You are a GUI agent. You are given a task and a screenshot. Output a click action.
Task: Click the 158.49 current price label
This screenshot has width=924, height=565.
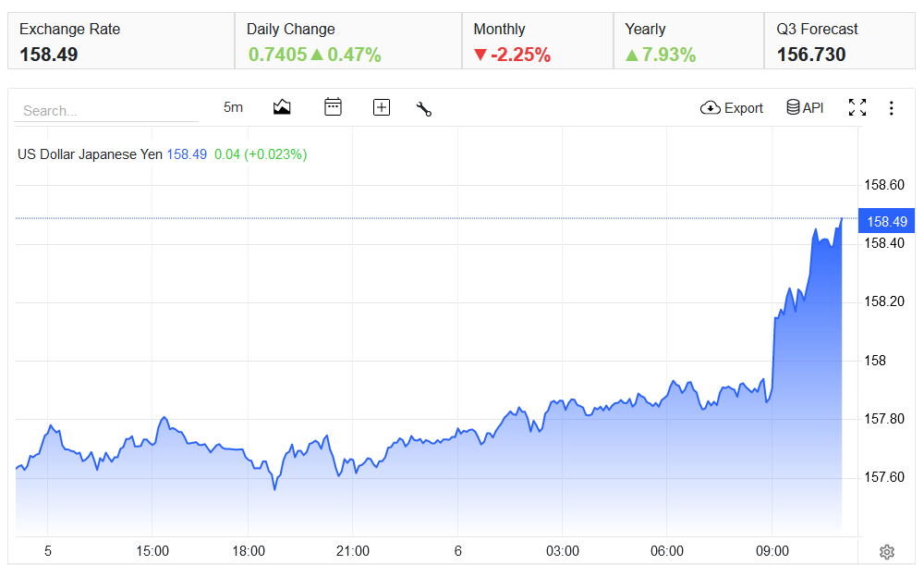point(886,221)
